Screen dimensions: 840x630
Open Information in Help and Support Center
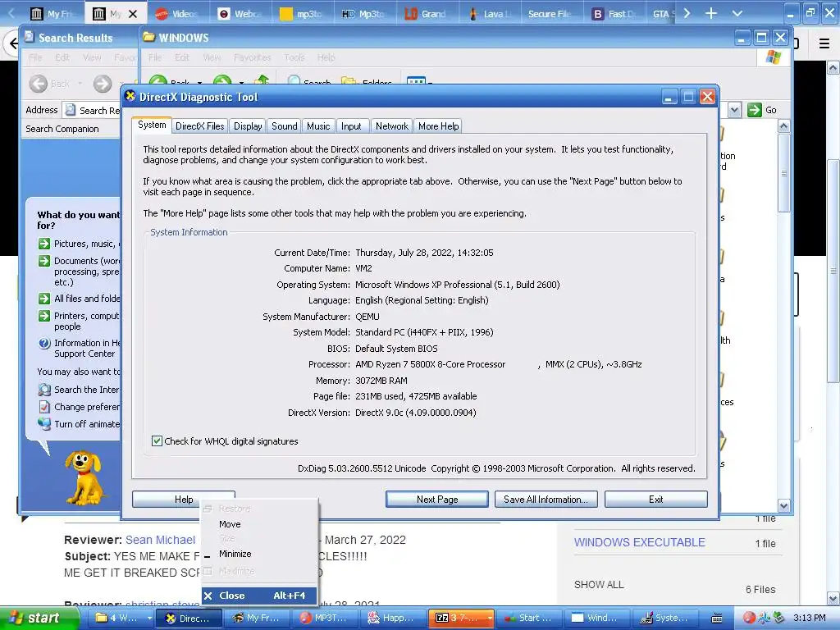point(87,348)
